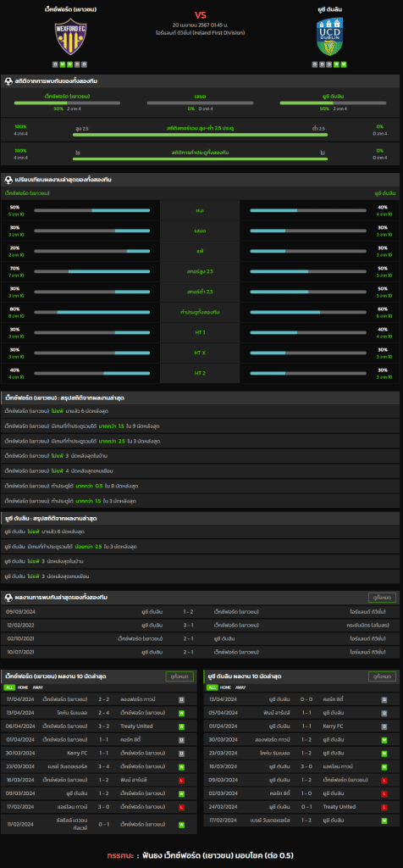Click Kerry FC in UCD 01/04/2024 row
Image resolution: width=403 pixels, height=868 pixels.
[x=333, y=726]
